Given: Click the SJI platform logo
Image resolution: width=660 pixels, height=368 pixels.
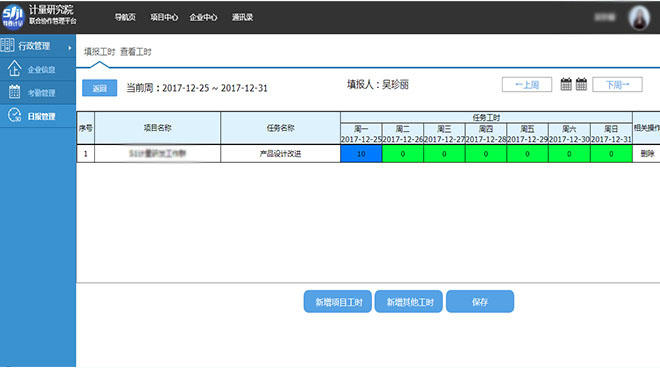Looking at the screenshot, I should pos(13,17).
